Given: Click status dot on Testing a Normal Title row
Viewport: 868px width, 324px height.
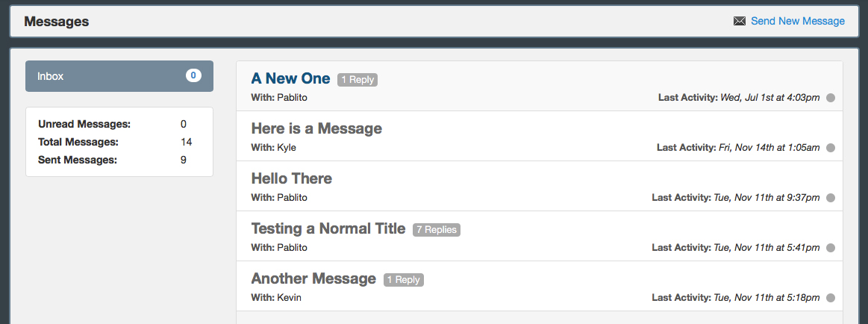Looking at the screenshot, I should tap(831, 248).
